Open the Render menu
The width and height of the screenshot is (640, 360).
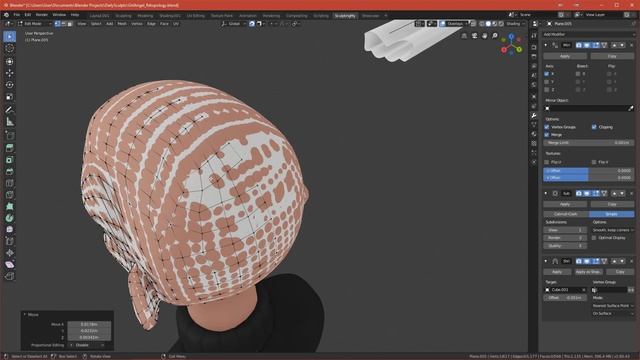(x=42, y=15)
